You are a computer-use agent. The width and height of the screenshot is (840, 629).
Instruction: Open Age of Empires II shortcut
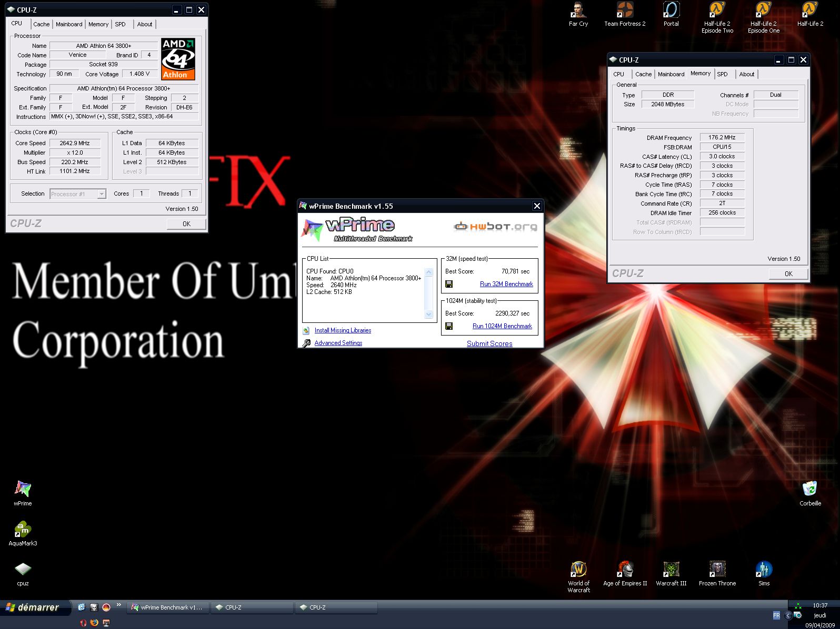pyautogui.click(x=625, y=574)
